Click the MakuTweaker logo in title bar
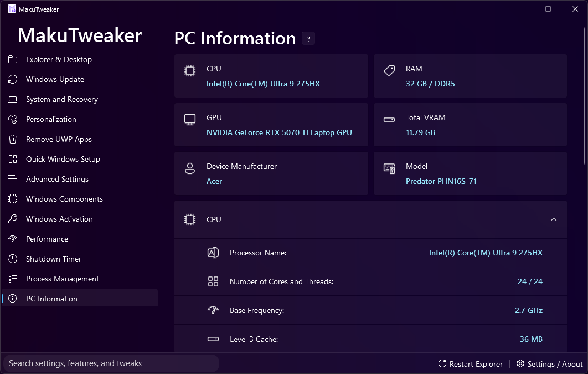588x374 pixels. (x=12, y=9)
